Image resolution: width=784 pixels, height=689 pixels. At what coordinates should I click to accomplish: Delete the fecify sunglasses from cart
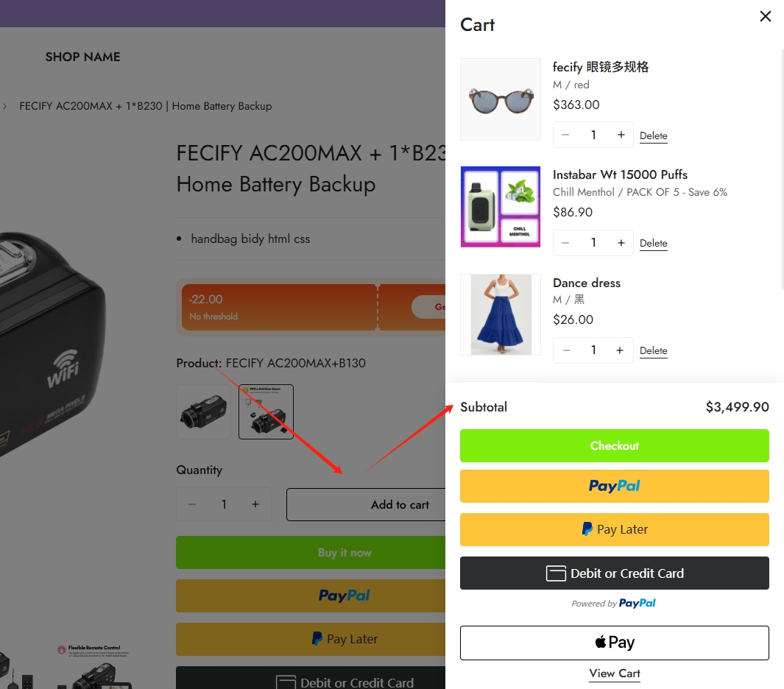(654, 136)
